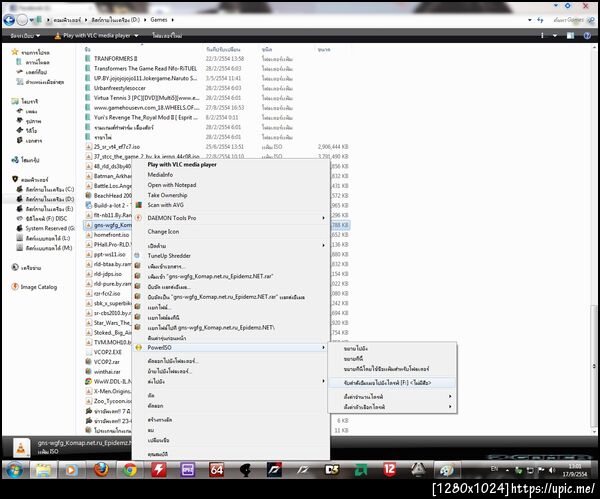Open the D3 taskbar icon

332,470
